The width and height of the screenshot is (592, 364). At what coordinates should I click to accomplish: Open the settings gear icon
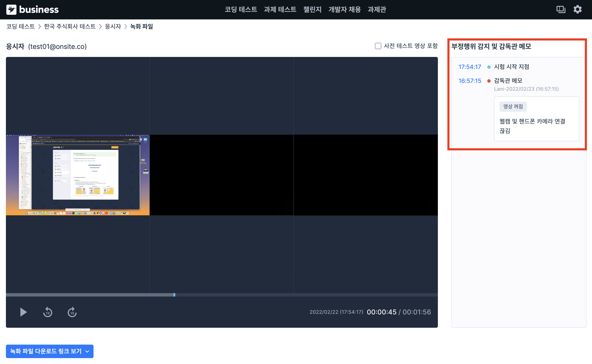(577, 10)
